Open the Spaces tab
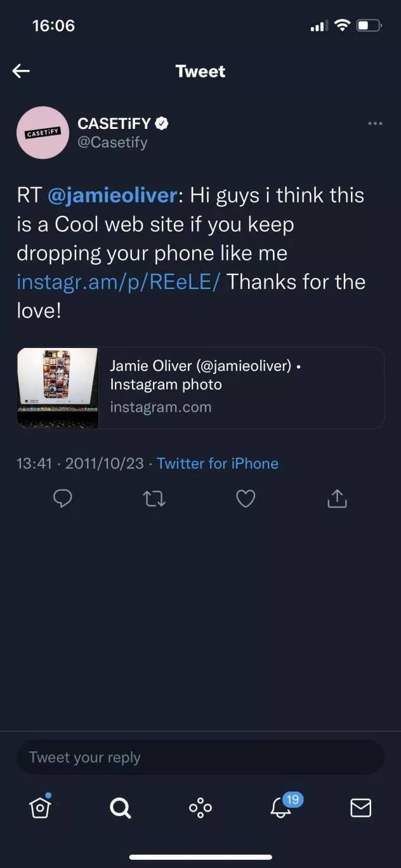Screen dimensions: 401x868 pos(201,808)
